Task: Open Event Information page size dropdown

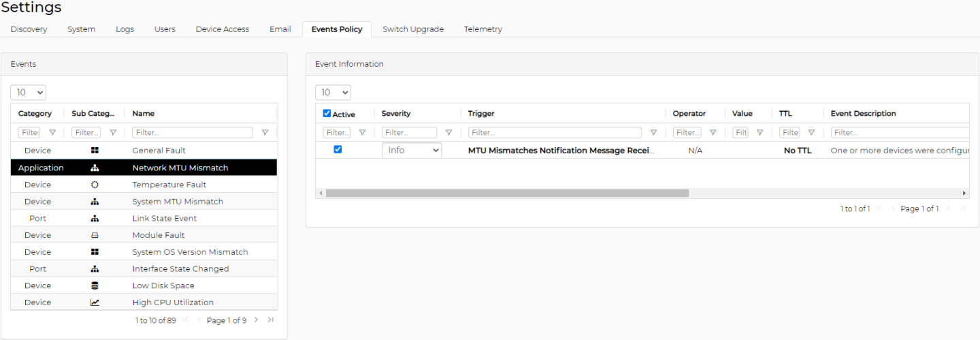Action: [333, 92]
